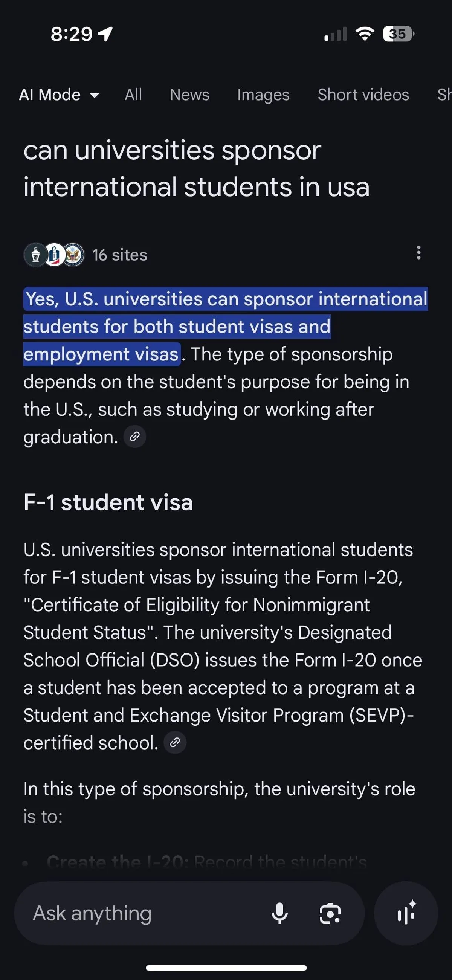Tap the F-1 student visa heading
This screenshot has height=980, width=452.
pyautogui.click(x=108, y=502)
